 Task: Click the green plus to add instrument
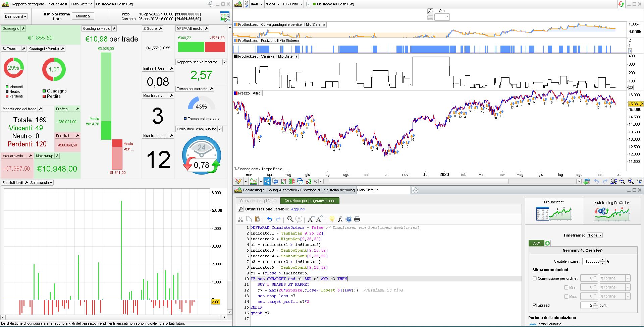pyautogui.click(x=547, y=243)
